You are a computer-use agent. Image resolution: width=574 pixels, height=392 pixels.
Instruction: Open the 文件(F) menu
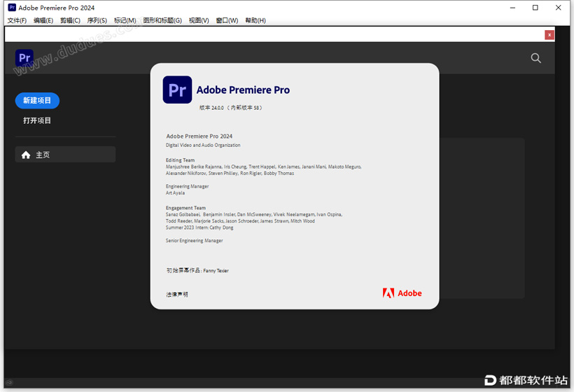[17, 20]
